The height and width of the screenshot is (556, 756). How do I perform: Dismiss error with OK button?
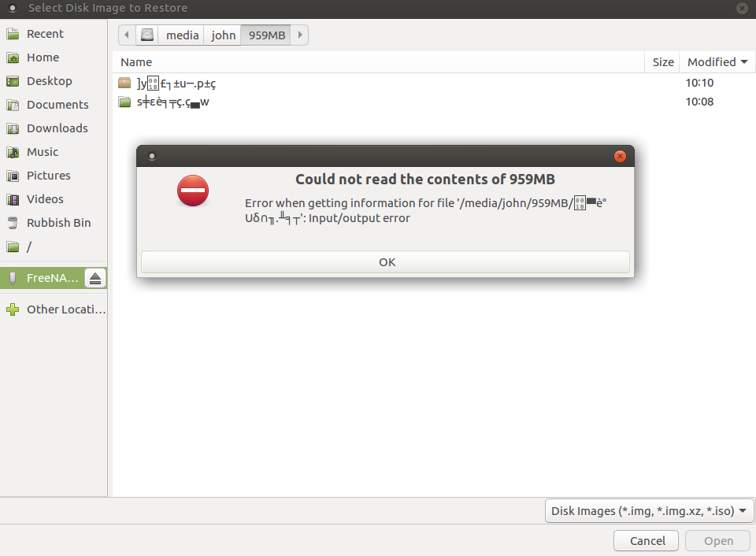[x=385, y=261]
